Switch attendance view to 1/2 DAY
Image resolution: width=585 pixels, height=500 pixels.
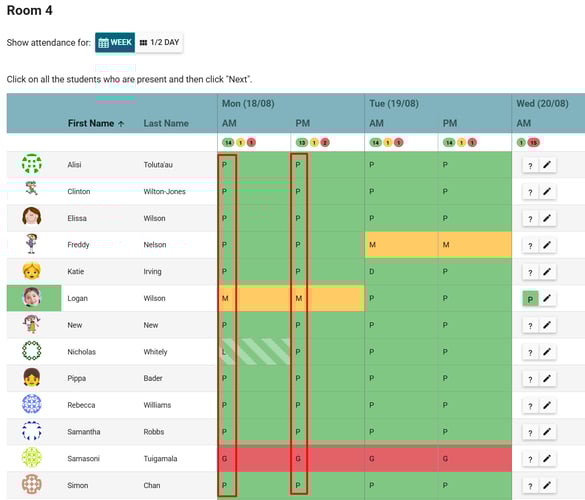click(x=159, y=43)
